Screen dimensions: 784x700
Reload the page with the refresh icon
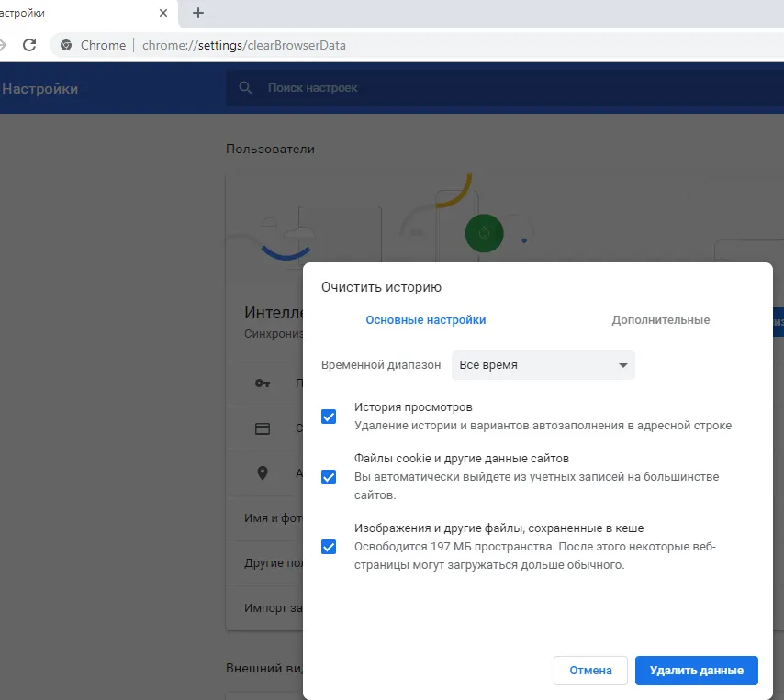tap(29, 45)
